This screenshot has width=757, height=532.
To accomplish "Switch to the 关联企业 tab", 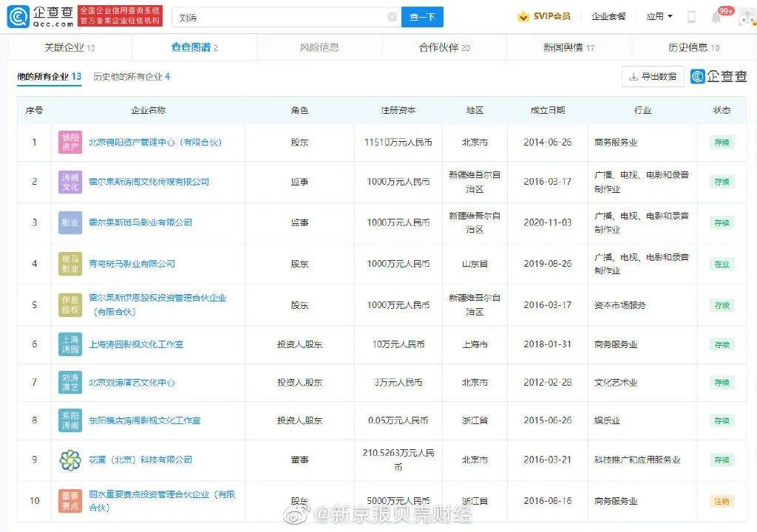I will point(69,48).
